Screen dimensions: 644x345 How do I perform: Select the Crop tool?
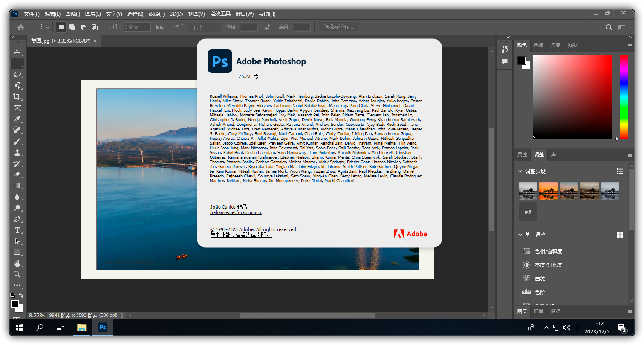tap(17, 97)
